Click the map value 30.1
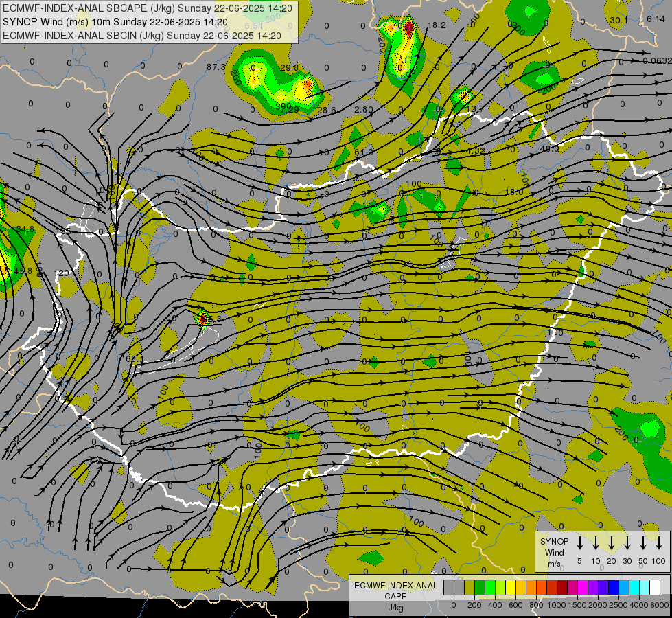672x618 pixels. (x=619, y=20)
